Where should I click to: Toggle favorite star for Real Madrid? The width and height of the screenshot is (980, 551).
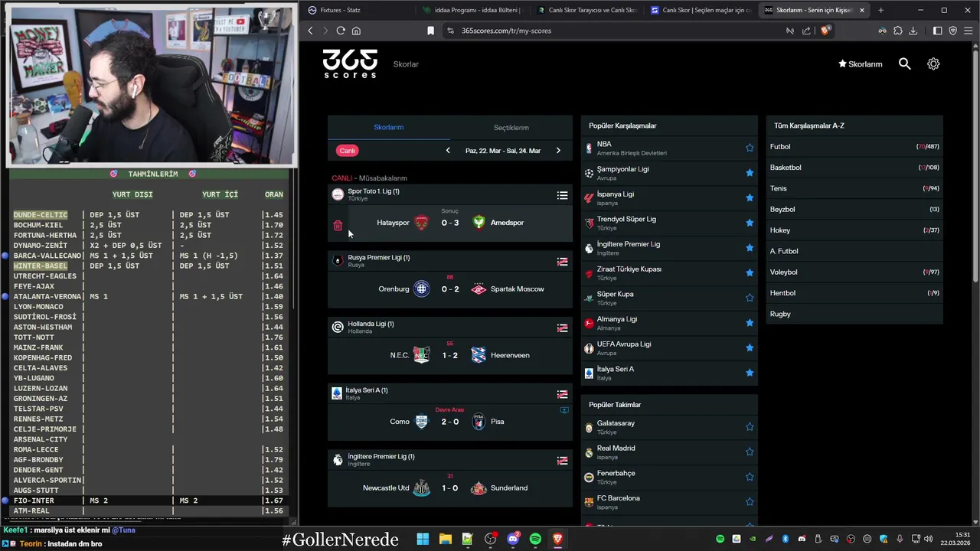pos(750,452)
